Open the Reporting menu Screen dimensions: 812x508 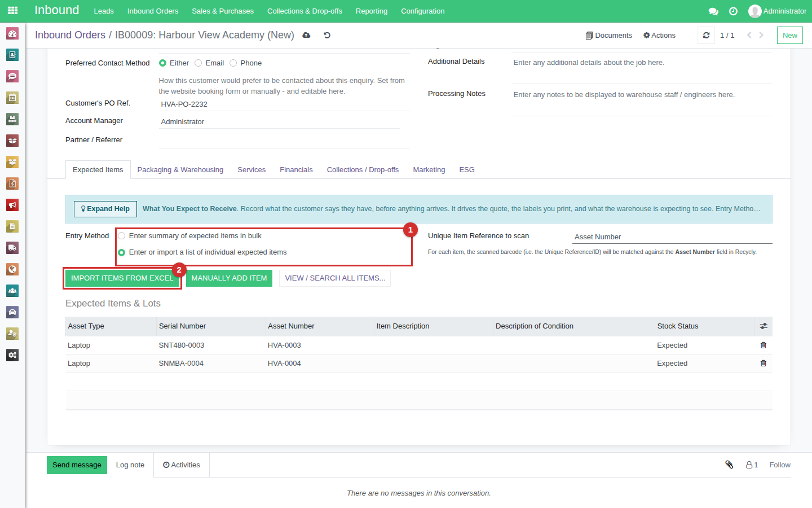pyautogui.click(x=372, y=11)
